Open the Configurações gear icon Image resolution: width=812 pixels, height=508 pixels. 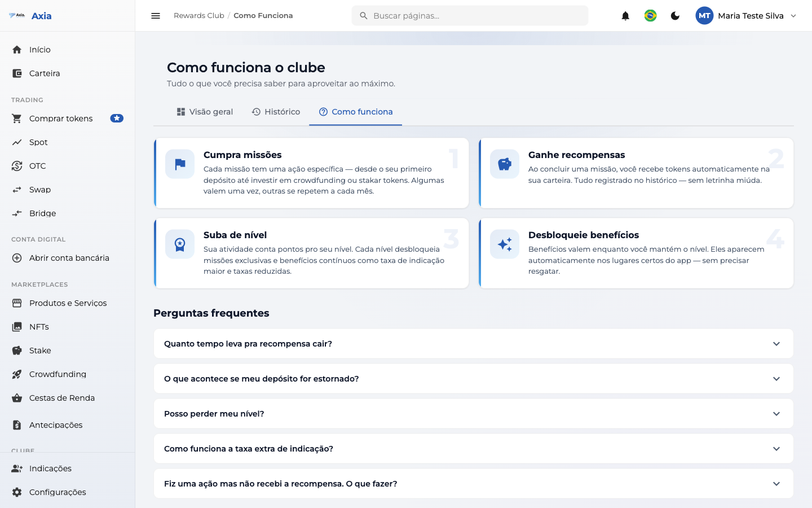click(x=17, y=492)
